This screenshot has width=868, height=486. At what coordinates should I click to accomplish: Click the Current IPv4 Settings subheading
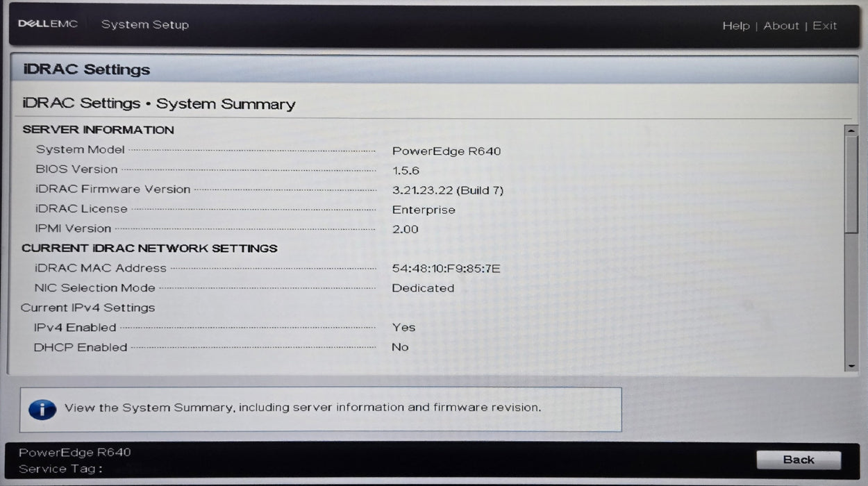[87, 308]
